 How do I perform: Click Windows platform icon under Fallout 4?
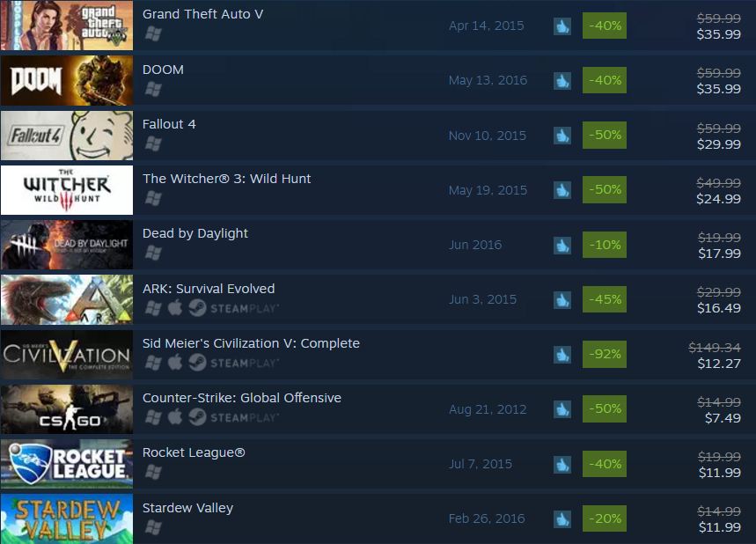point(153,143)
